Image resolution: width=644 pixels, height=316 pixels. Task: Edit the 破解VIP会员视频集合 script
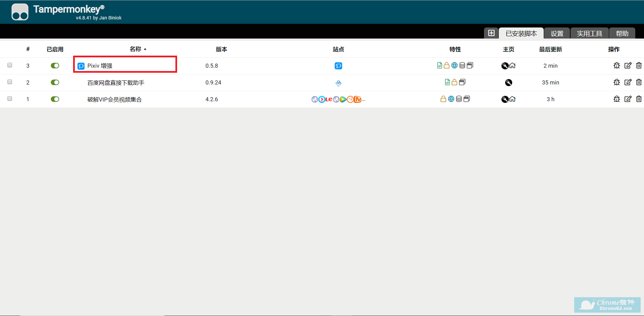coord(628,99)
